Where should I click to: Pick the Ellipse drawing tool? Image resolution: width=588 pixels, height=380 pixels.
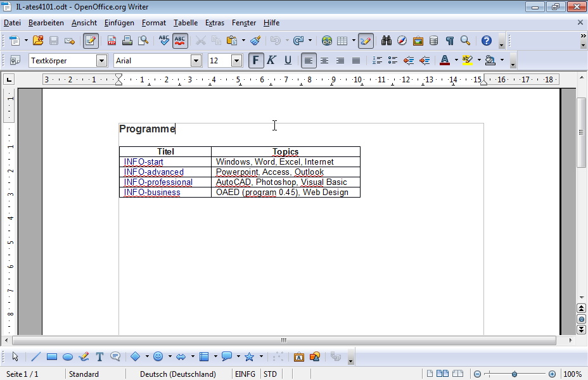[x=68, y=357]
